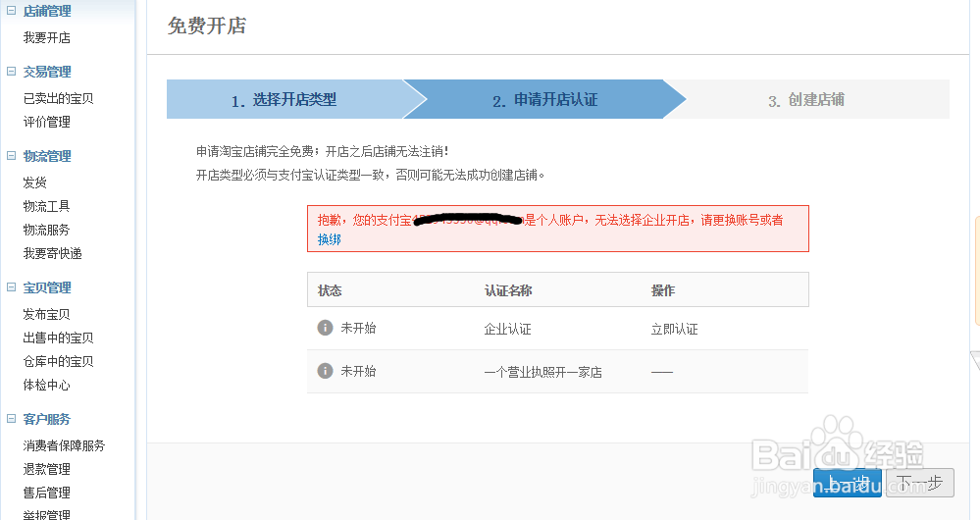
Task: Go to 评价管理 page
Action: click(47, 122)
